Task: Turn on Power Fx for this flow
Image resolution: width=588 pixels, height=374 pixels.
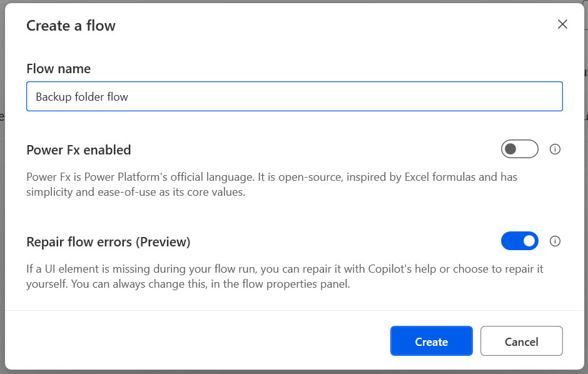Action: click(x=519, y=149)
